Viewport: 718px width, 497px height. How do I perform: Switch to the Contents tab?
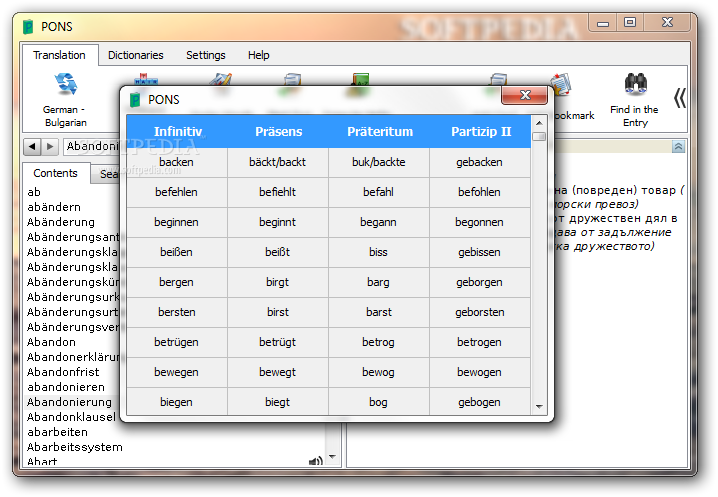click(x=55, y=173)
